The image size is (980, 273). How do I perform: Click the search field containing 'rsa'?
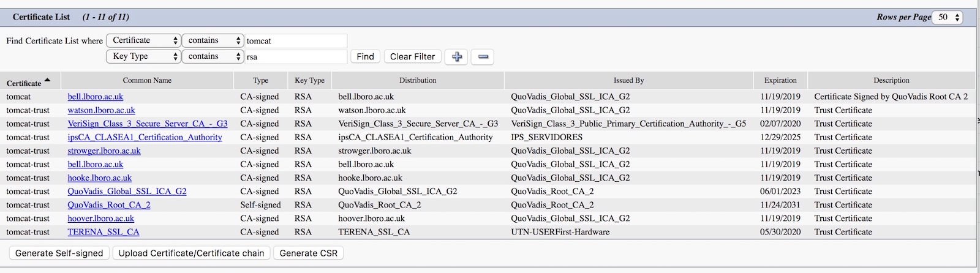[296, 57]
